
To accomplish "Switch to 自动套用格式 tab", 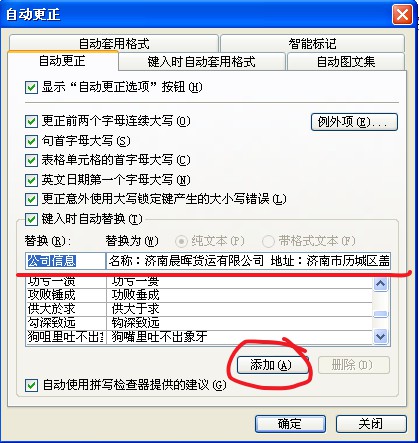I will tap(114, 43).
